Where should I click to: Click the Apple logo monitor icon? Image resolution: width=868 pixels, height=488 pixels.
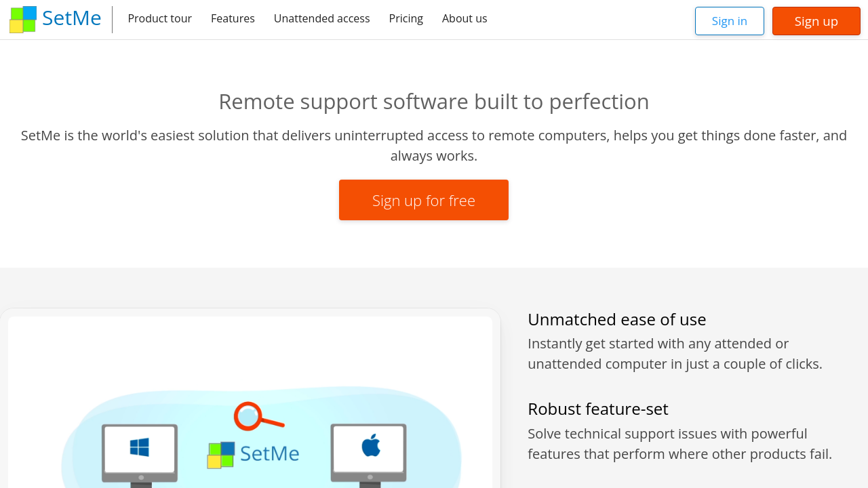[369, 451]
